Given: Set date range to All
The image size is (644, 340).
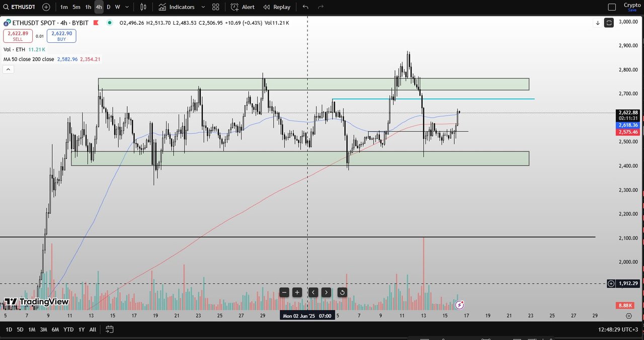Looking at the screenshot, I should click(x=93, y=329).
